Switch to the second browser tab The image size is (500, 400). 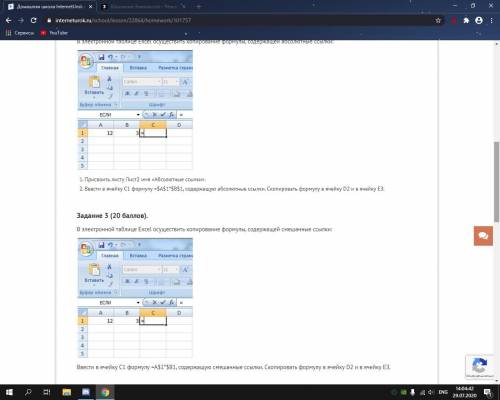[x=143, y=6]
